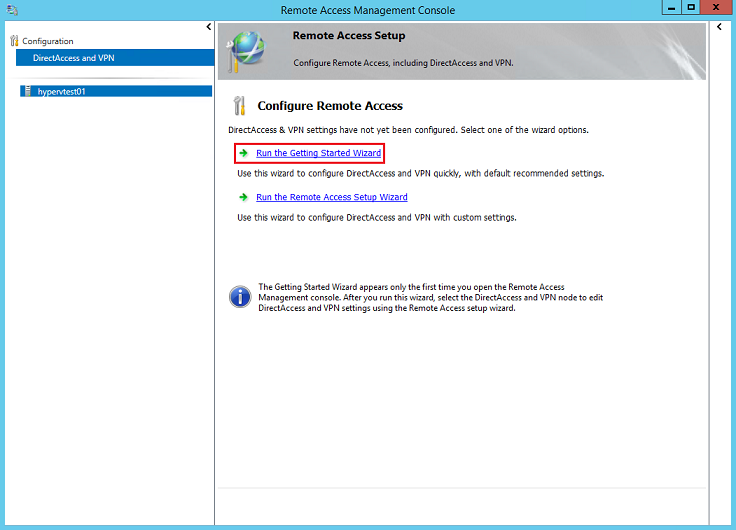The image size is (736, 530).
Task: Select the hypervtest01 server entry
Action: [116, 91]
